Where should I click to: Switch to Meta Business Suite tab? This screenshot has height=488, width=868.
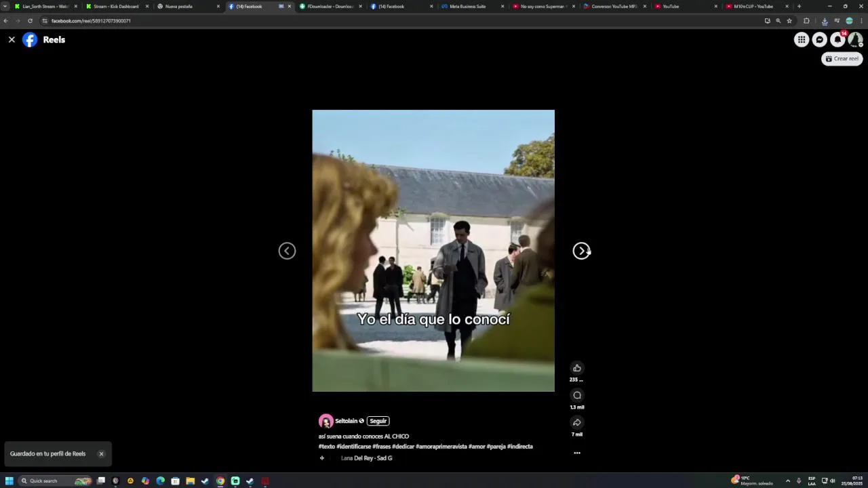(473, 6)
